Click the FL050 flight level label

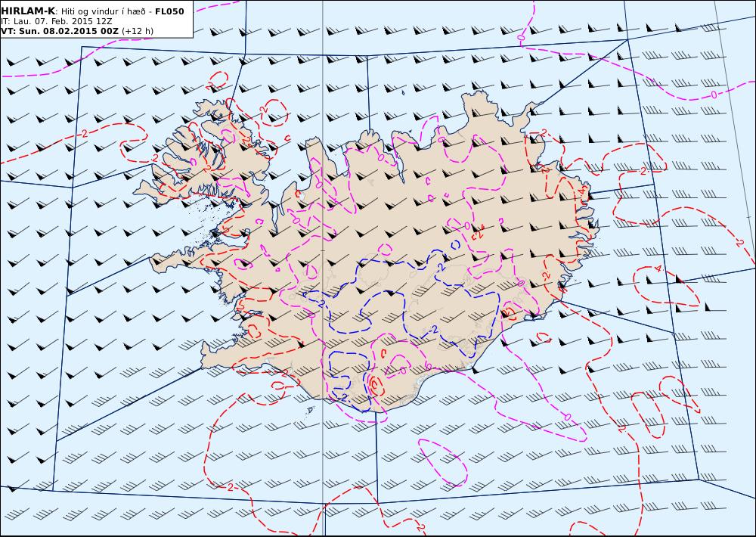169,11
